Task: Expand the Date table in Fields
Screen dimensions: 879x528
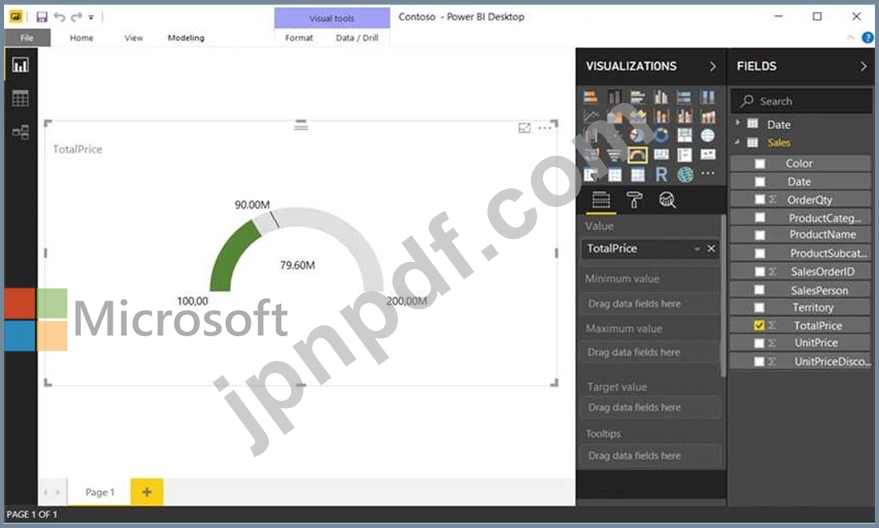Action: [x=738, y=123]
